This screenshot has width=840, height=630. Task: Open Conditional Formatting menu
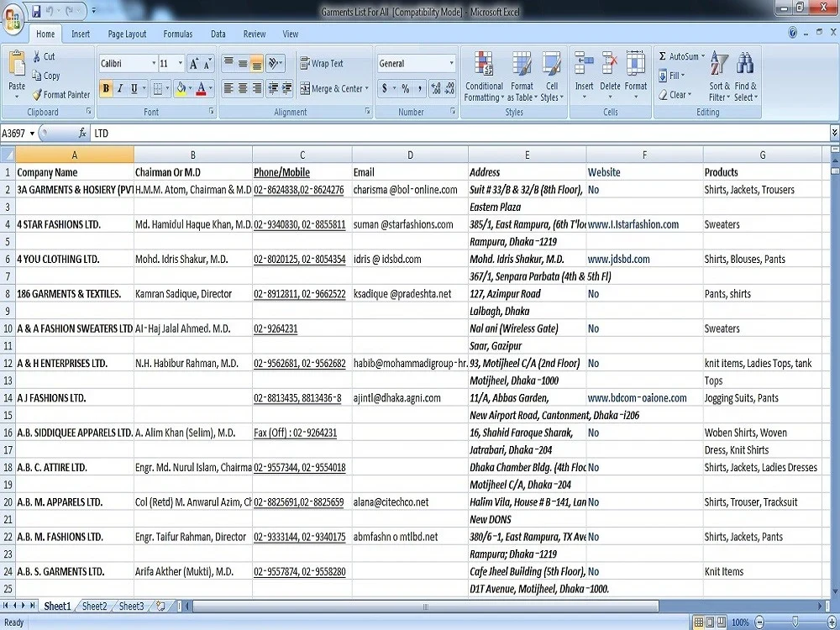pyautogui.click(x=484, y=76)
